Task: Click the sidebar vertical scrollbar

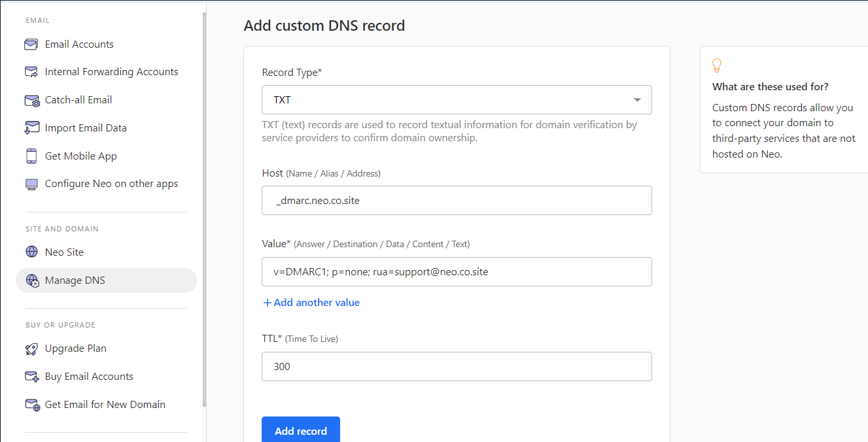Action: 205,209
